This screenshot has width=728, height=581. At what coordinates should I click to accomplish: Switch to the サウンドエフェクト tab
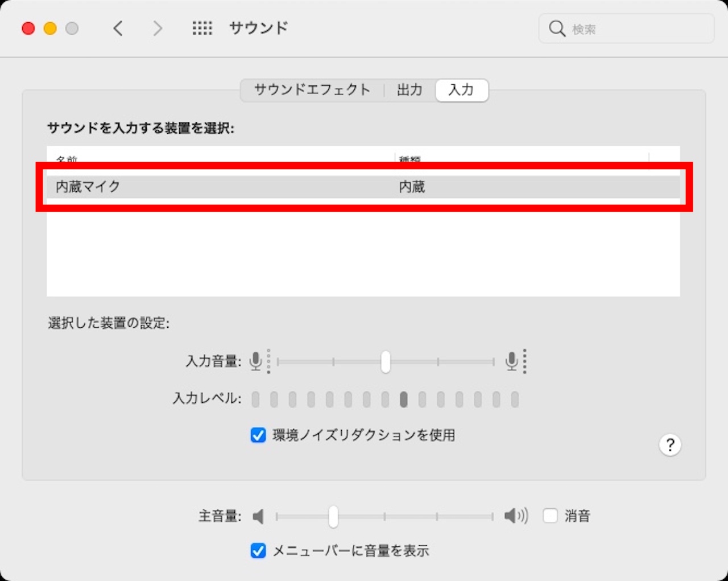[x=312, y=90]
